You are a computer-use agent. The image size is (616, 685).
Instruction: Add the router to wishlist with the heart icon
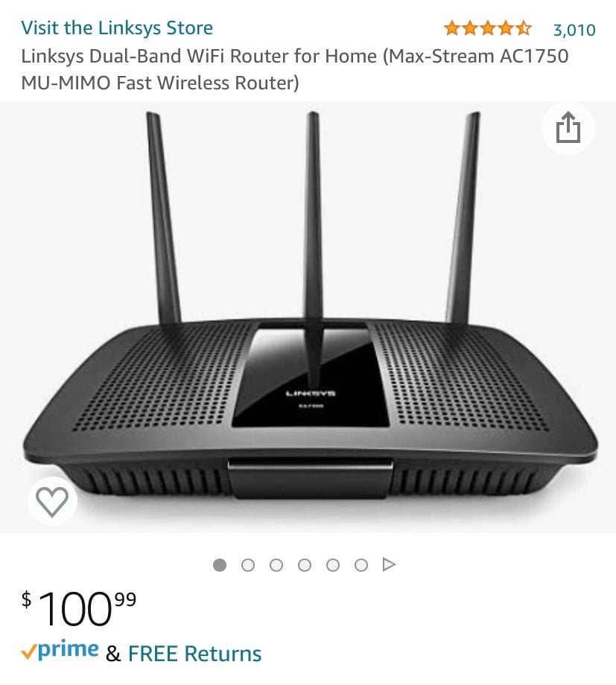[x=52, y=501]
